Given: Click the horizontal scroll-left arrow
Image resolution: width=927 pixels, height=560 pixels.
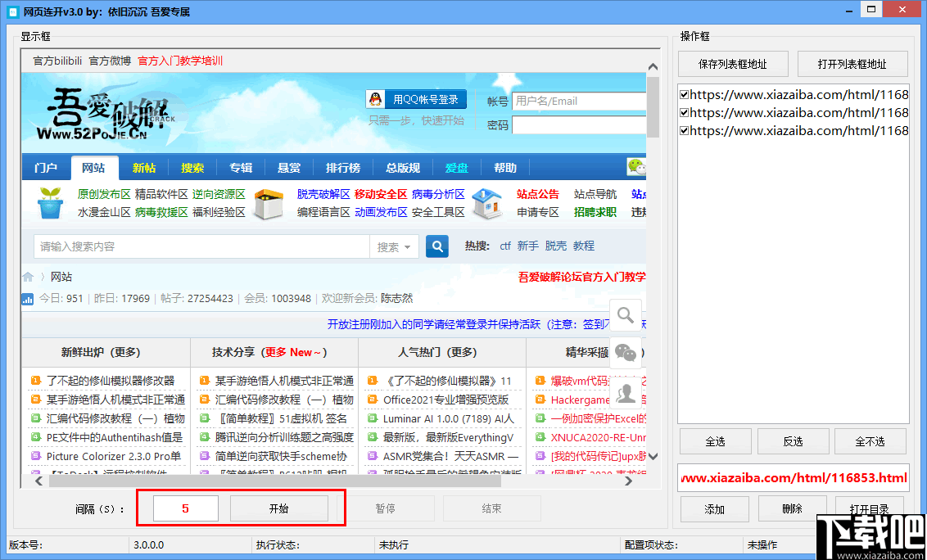Looking at the screenshot, I should coord(39,481).
